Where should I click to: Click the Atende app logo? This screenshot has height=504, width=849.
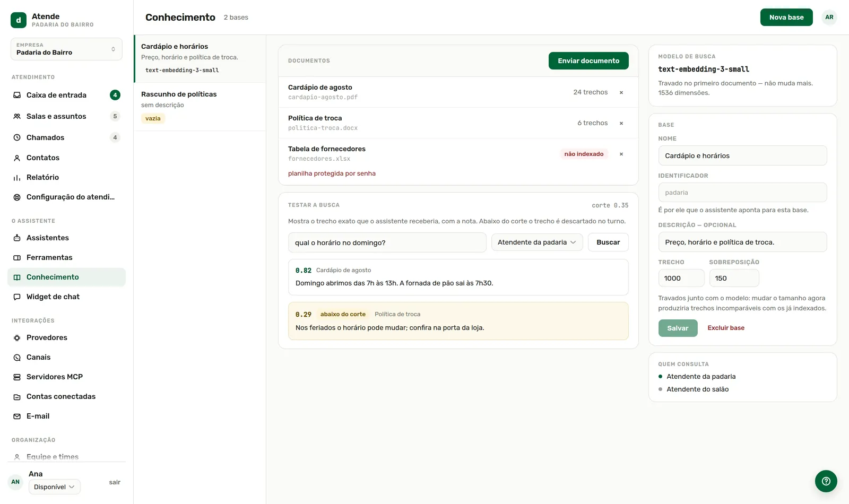19,20
